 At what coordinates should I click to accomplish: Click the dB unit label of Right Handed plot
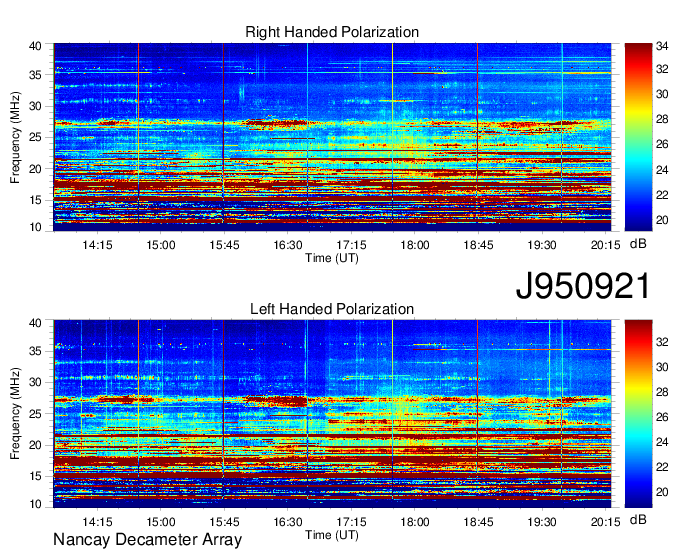(x=638, y=244)
